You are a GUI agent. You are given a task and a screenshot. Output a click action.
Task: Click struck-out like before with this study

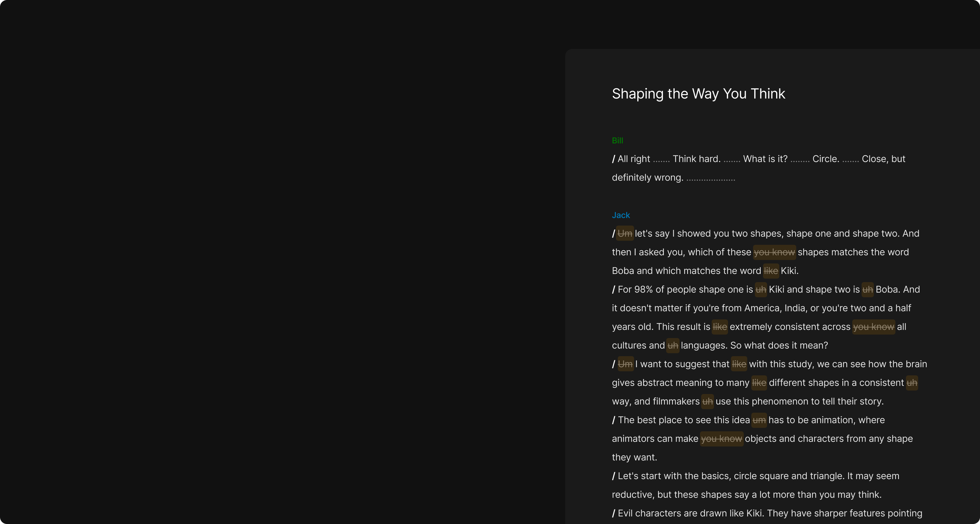739,364
